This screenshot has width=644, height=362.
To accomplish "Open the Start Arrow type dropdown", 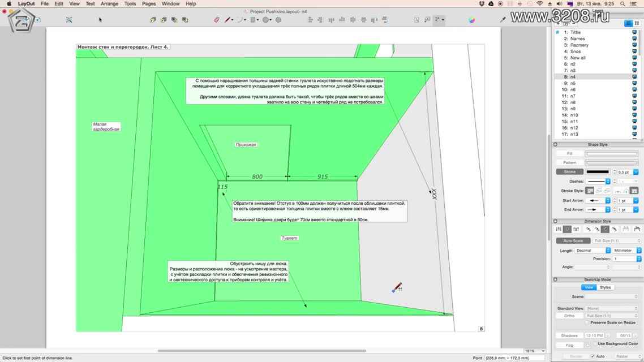I will (598, 201).
